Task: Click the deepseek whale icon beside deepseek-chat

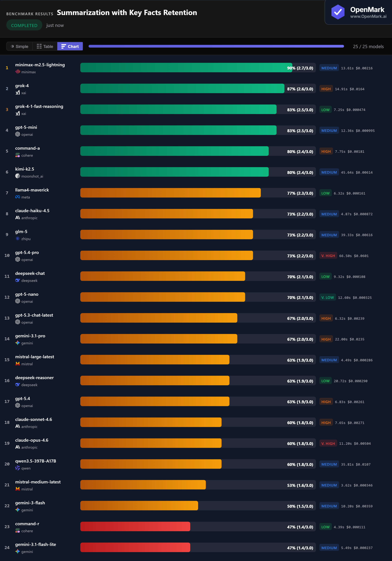Action: [17, 280]
